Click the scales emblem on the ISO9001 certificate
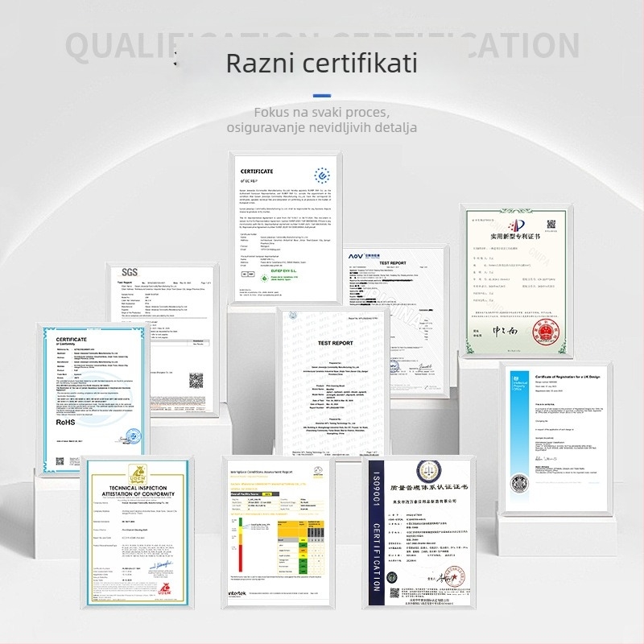The height and width of the screenshot is (644, 644). tap(429, 471)
